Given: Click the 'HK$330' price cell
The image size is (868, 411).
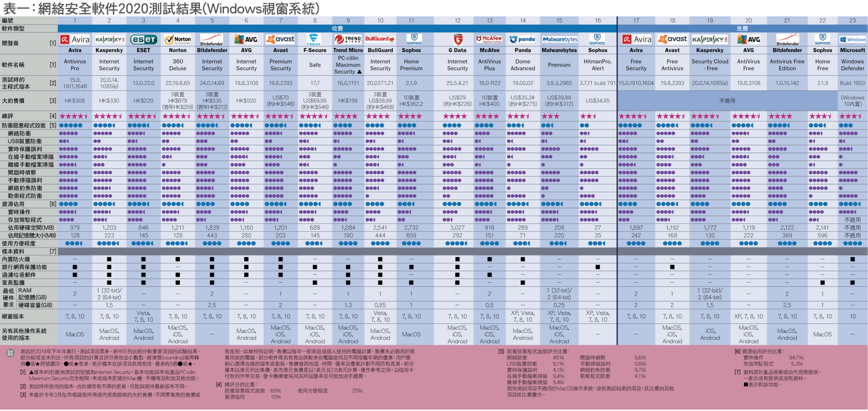Looking at the screenshot, I should (x=109, y=101).
